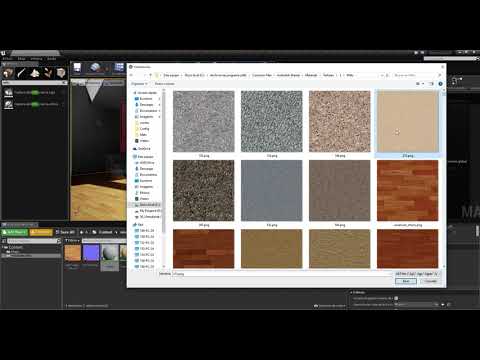Open the Window menu in Unreal Editor
This screenshot has height=360, width=480.
(36, 59)
